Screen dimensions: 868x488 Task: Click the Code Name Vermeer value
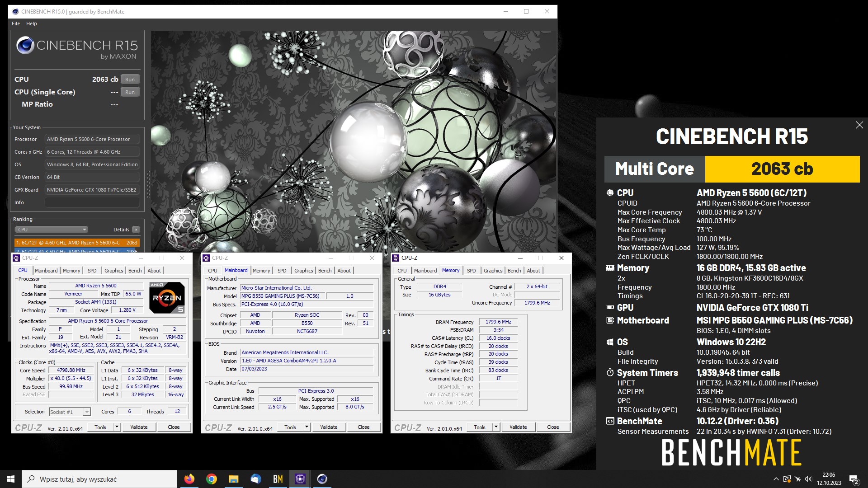tap(73, 294)
